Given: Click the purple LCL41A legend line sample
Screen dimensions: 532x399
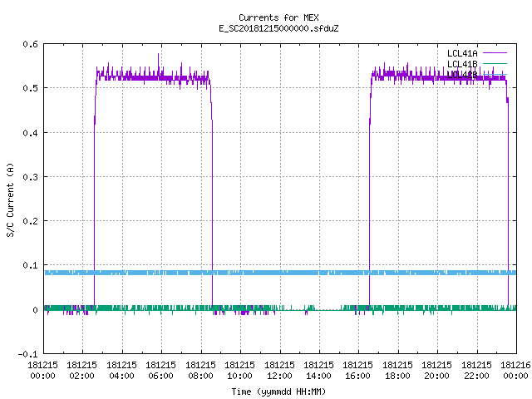Looking at the screenshot, I should click(x=495, y=53).
